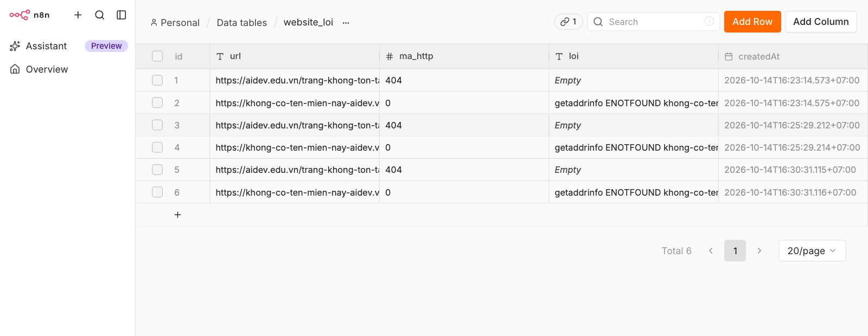The height and width of the screenshot is (336, 868).
Task: Select the url cell in row 2
Action: (x=295, y=102)
